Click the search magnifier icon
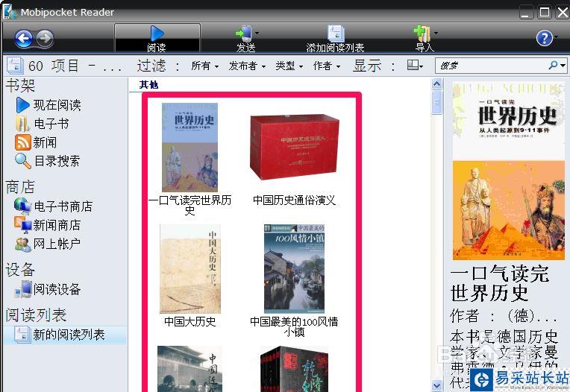The width and height of the screenshot is (570, 392). click(553, 66)
